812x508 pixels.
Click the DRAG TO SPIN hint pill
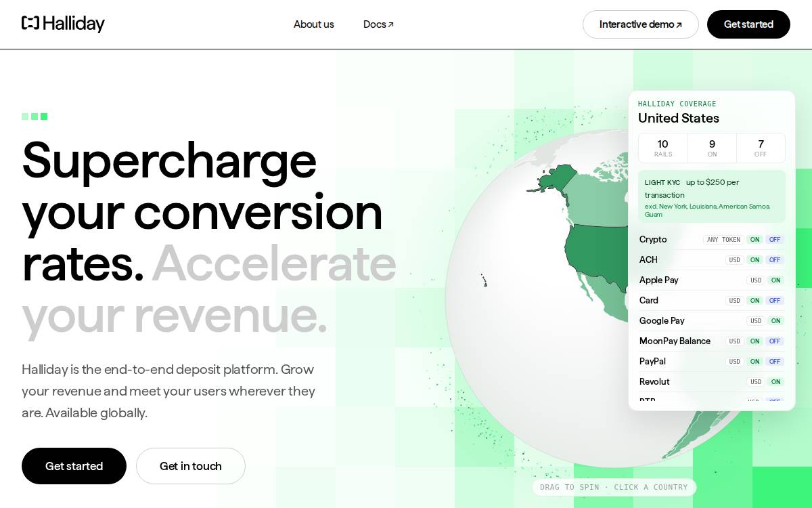[614, 487]
